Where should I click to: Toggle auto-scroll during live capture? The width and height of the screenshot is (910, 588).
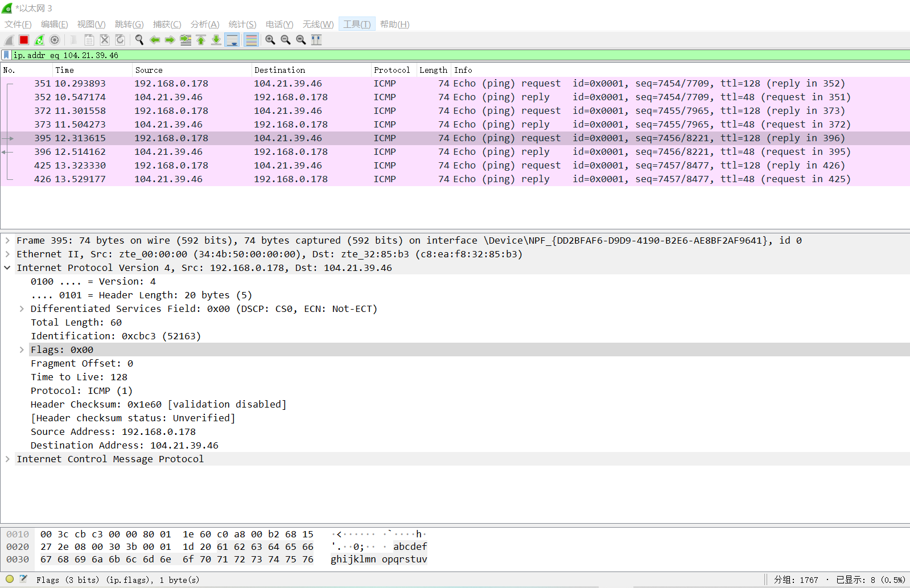[x=232, y=40]
